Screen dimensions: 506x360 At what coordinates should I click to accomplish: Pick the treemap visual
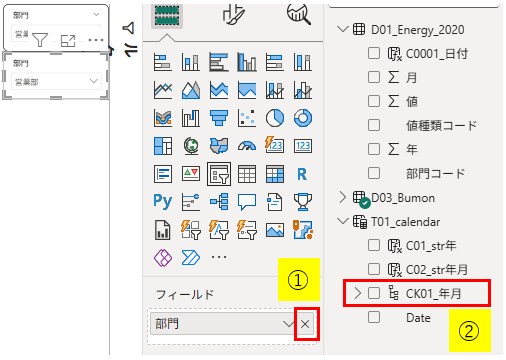coord(163,146)
